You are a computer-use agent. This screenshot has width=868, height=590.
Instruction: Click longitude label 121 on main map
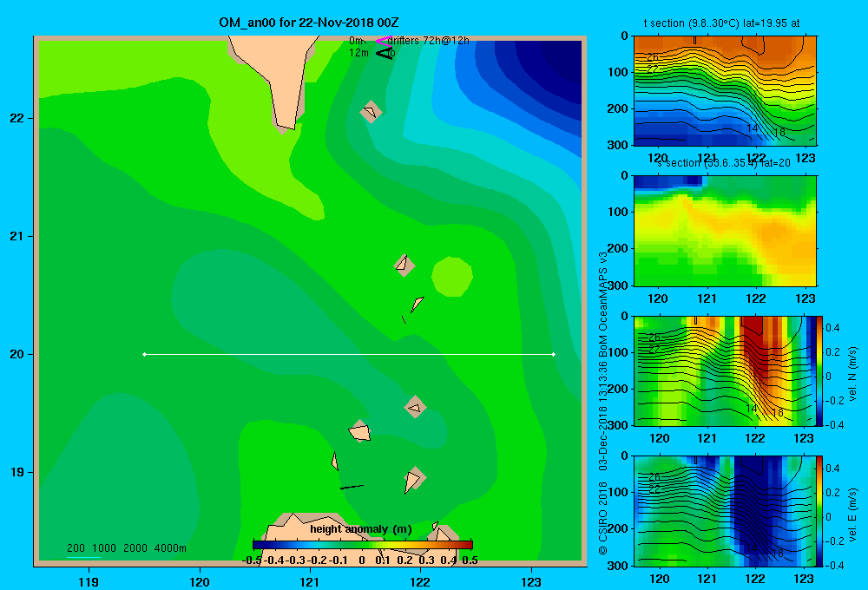point(310,581)
